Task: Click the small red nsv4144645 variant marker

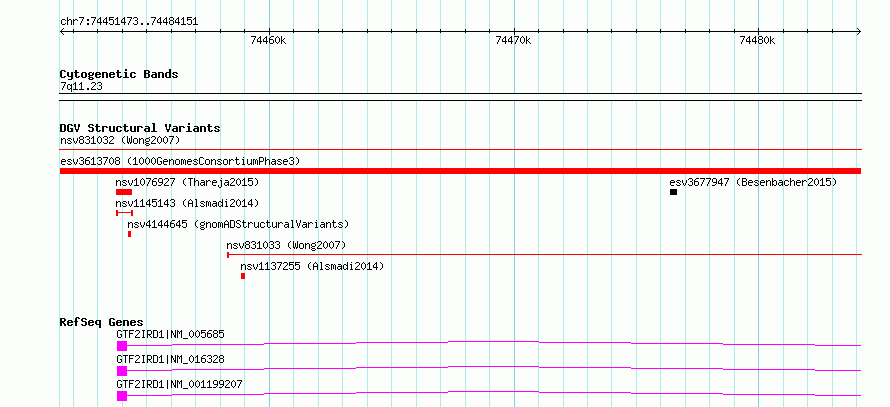Action: coord(129,234)
